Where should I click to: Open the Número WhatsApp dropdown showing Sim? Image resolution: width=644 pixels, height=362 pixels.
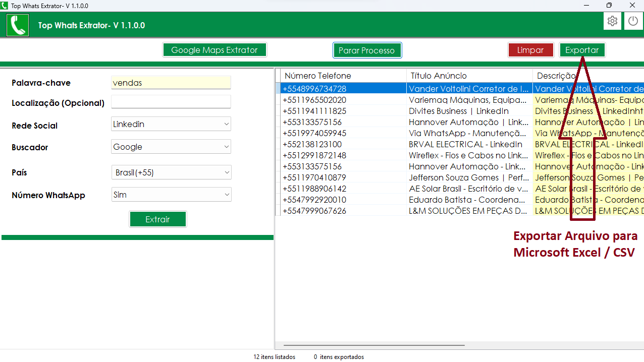pos(171,195)
